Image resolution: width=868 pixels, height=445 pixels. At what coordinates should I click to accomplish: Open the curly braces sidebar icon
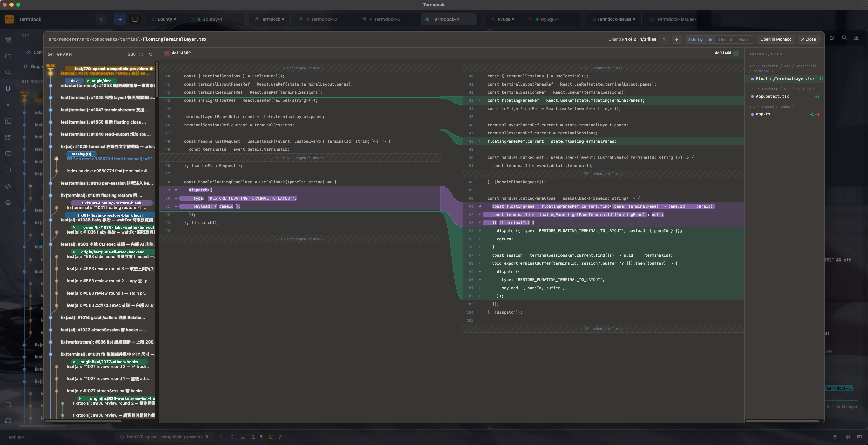click(x=8, y=170)
